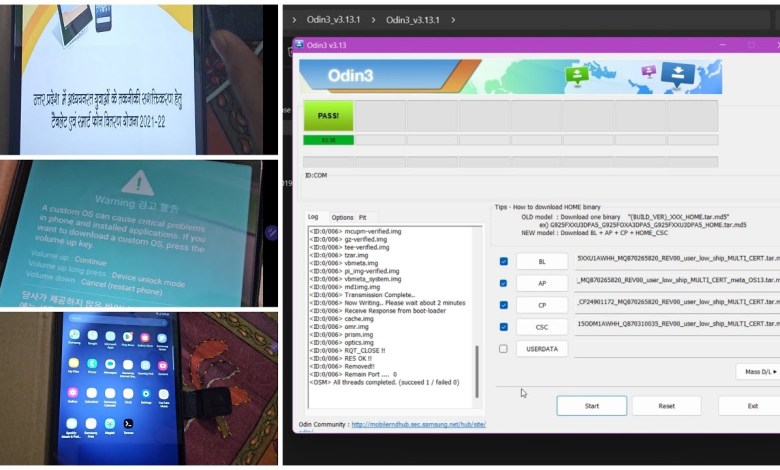Open the second Odin3_v3.13.1 breadcrumb folder
Screen dimensions: 780x470
pos(413,20)
